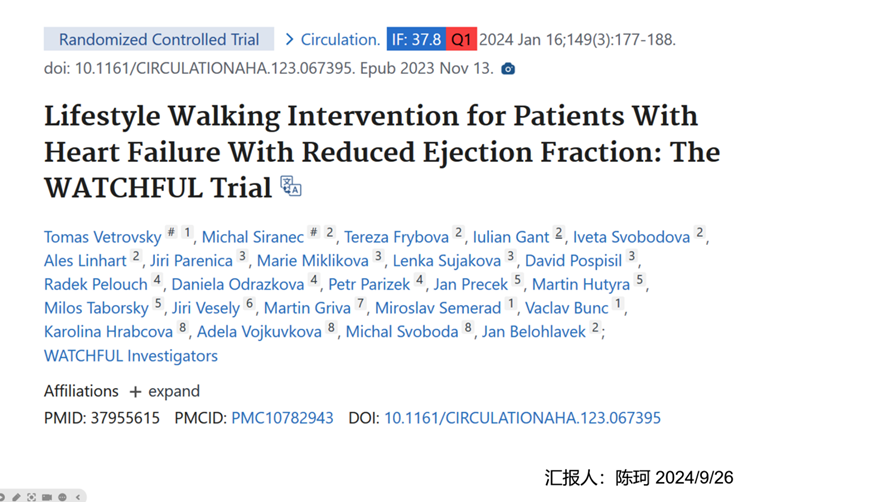Click the red Q1 quartile badge

coord(461,40)
